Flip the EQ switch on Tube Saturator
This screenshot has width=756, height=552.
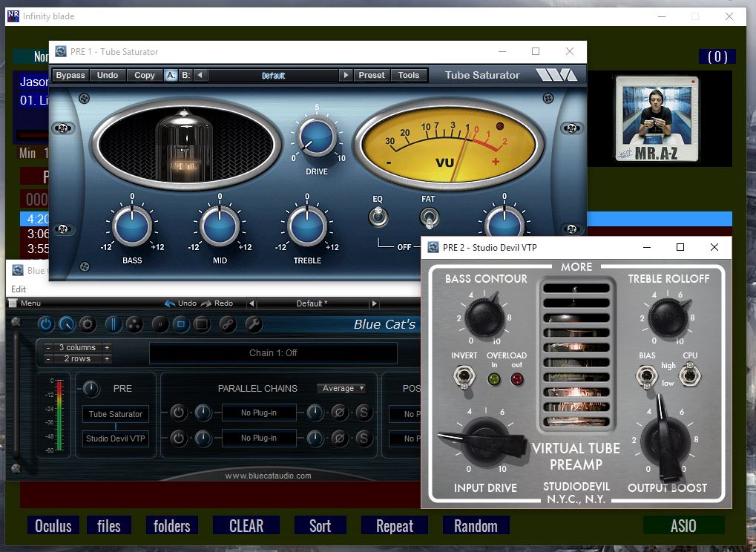pos(378,217)
